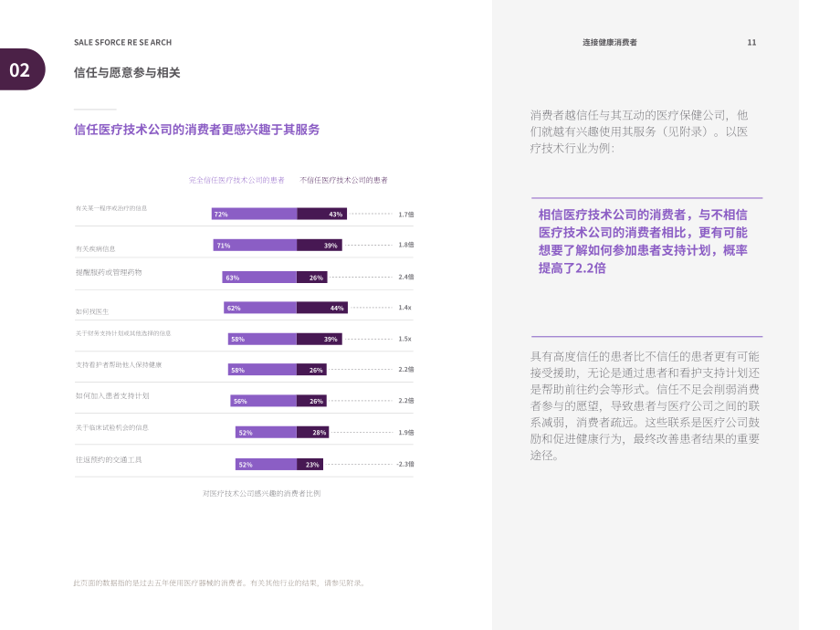Click the paragraph starting "消费者越信任与其互动的医疗保健公司"
Viewport: 840px width, 630px height.
639,131
